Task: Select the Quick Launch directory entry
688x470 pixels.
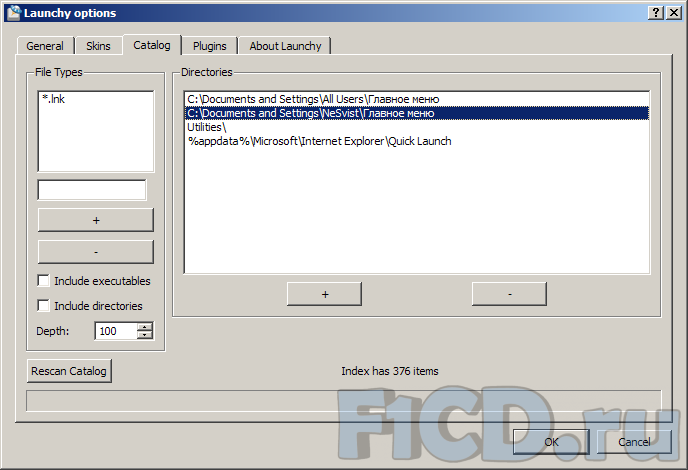Action: (x=416, y=141)
